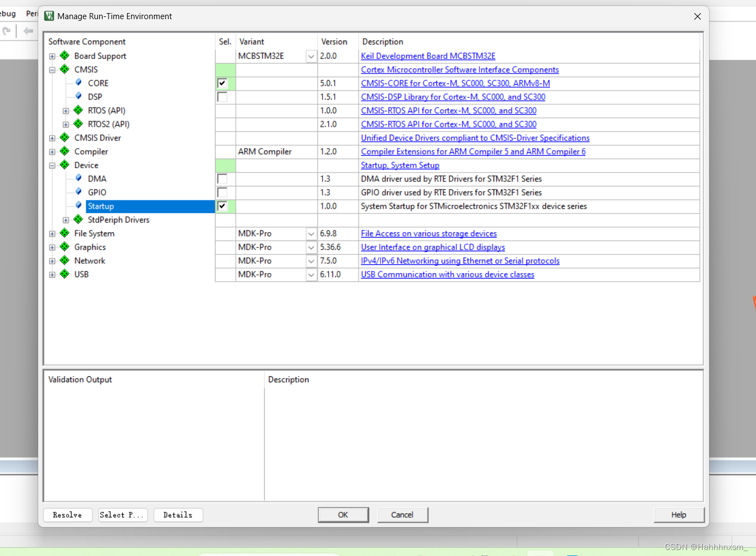Click the CMSIS green diamond icon
Screen dimensions: 756x556
pyautogui.click(x=64, y=69)
